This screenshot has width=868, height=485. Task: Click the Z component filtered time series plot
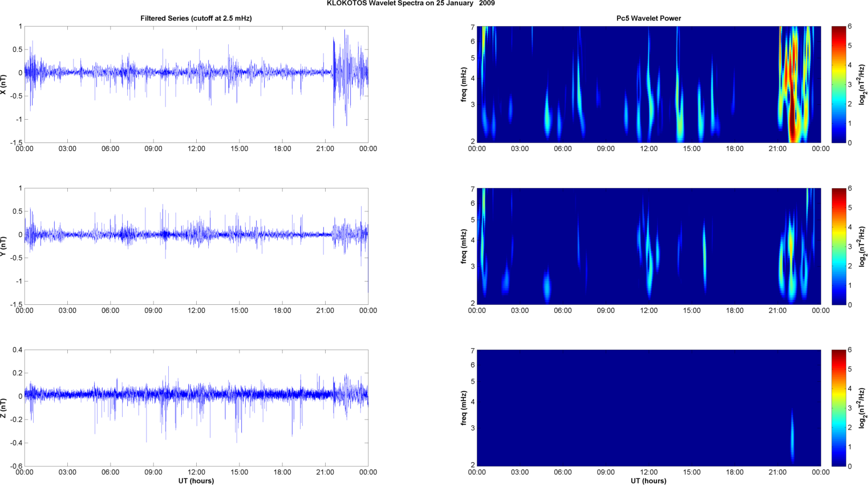(196, 408)
